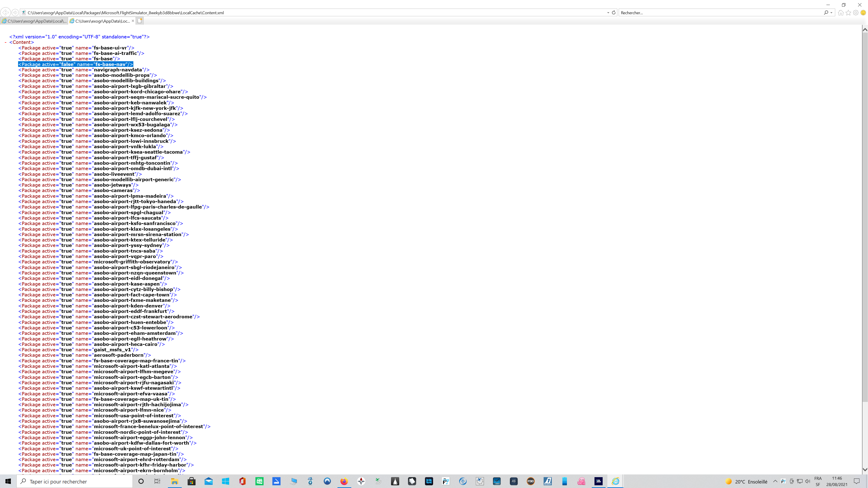
Task: Click the scrollbar up arrow
Action: pos(865,29)
